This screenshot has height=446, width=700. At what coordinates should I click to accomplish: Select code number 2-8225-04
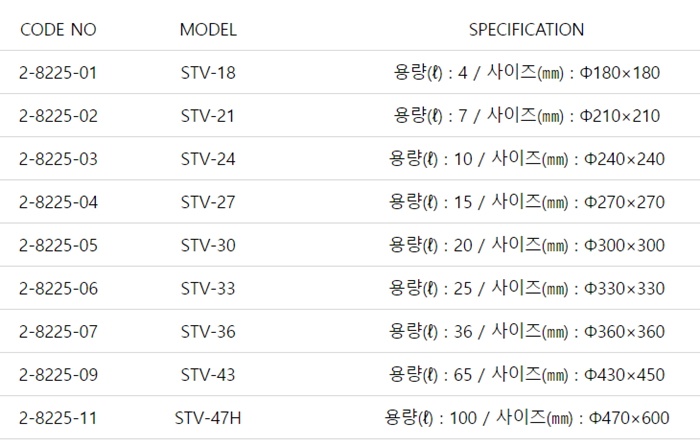tap(59, 202)
